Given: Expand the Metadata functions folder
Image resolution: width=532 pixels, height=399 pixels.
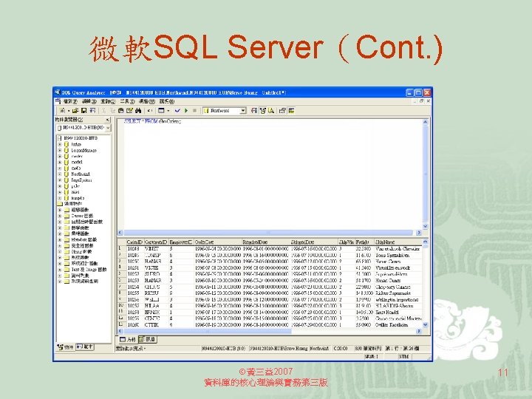Looking at the screenshot, I should point(60,239).
